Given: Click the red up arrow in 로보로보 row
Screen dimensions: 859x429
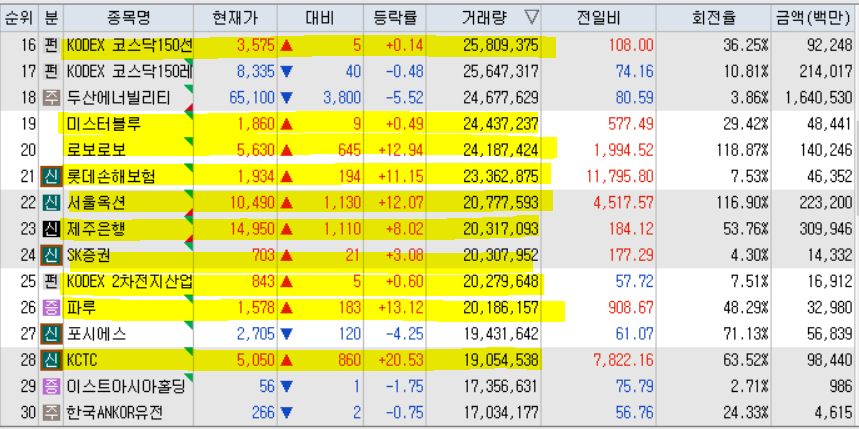Looking at the screenshot, I should [286, 150].
